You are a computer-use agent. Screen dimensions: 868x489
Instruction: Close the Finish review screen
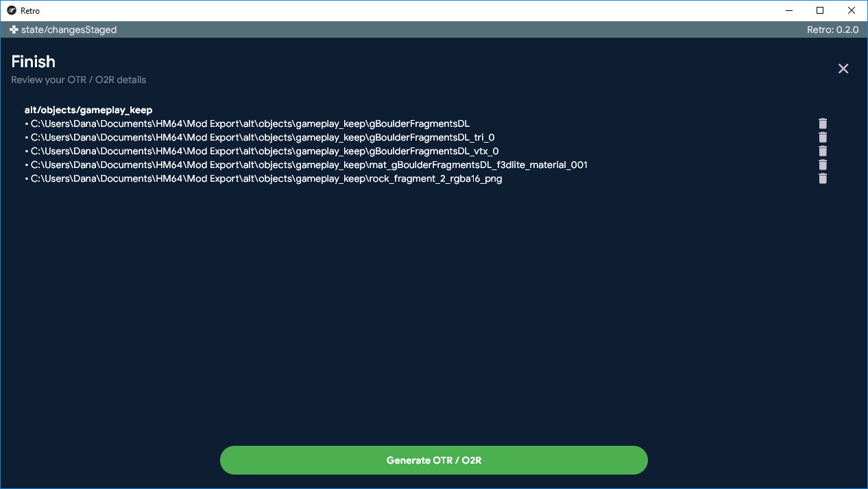click(843, 69)
